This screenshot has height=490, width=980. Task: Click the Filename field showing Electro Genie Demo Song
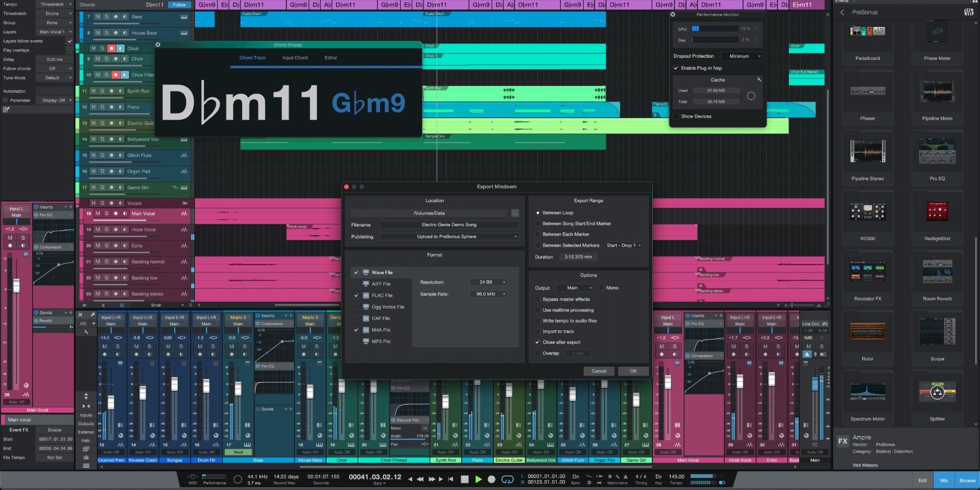point(449,224)
